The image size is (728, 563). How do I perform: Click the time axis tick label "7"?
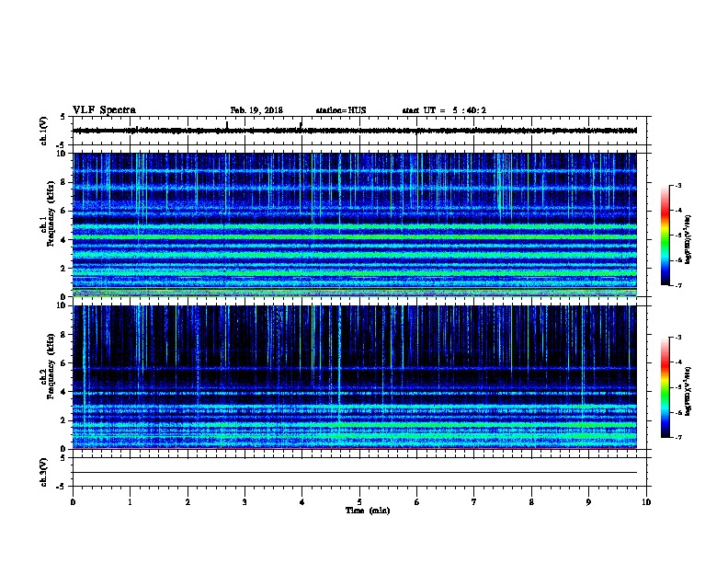point(474,502)
